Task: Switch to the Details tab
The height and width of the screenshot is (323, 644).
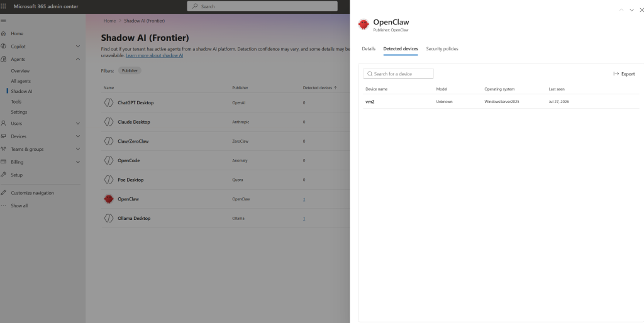Action: 369,49
